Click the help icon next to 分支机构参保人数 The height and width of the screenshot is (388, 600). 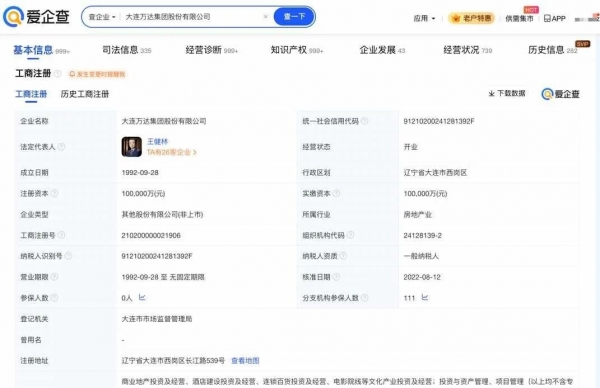pos(365,297)
